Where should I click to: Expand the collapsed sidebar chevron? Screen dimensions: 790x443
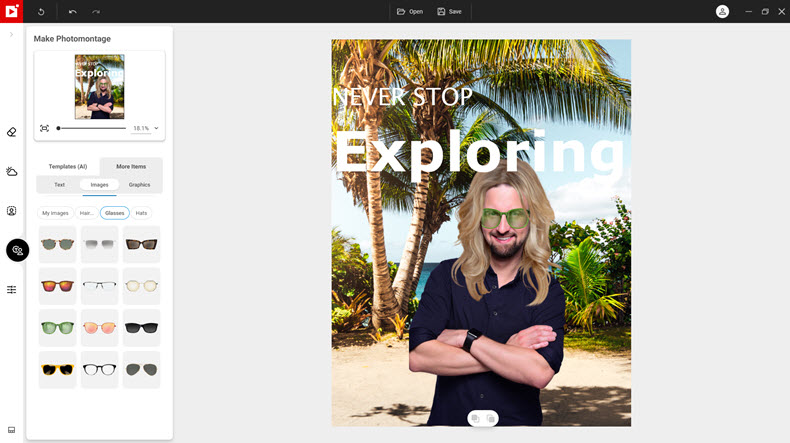coord(11,35)
